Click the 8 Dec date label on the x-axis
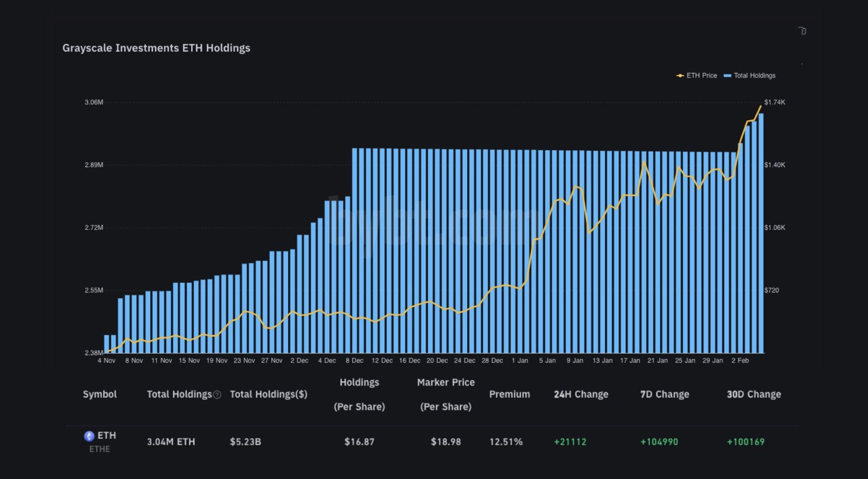This screenshot has height=479, width=868. 354,360
